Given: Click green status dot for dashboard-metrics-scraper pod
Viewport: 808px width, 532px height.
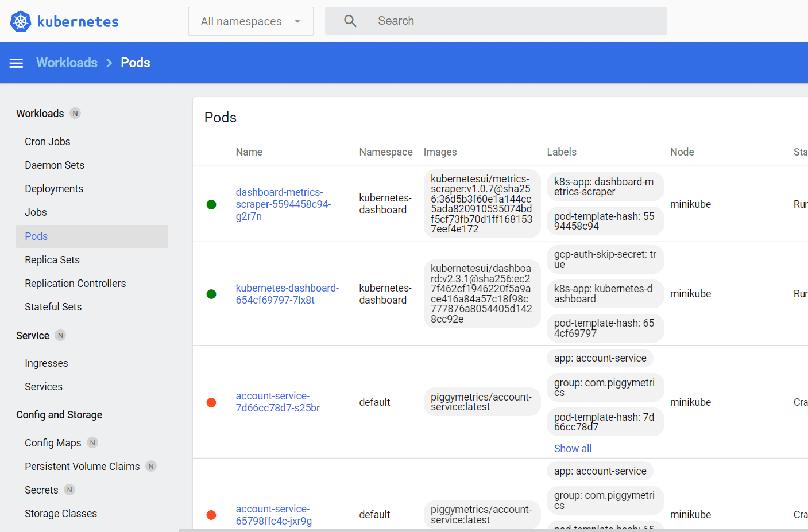Looking at the screenshot, I should click(211, 205).
